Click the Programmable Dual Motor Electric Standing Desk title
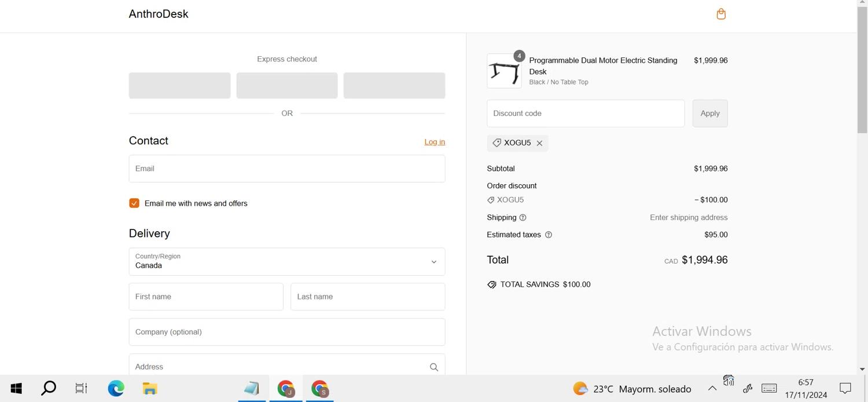 pyautogui.click(x=603, y=66)
